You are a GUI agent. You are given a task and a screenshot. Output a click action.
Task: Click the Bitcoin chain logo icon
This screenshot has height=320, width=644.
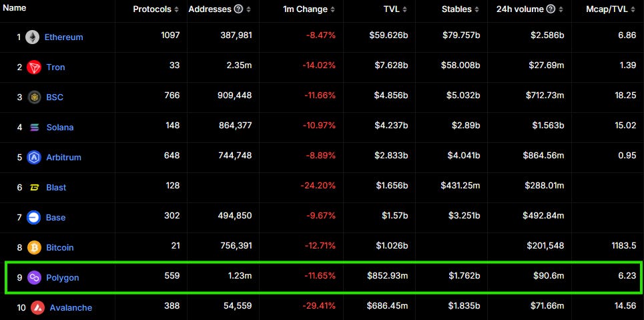coord(34,247)
